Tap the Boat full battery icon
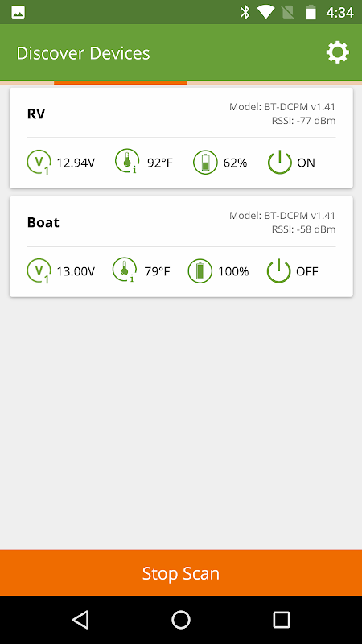Screen dimensions: 362x644 [200, 271]
